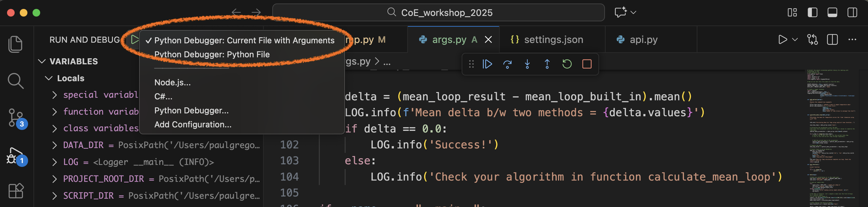The image size is (868, 207).
Task: Choose Add Configuration... option
Action: [192, 125]
